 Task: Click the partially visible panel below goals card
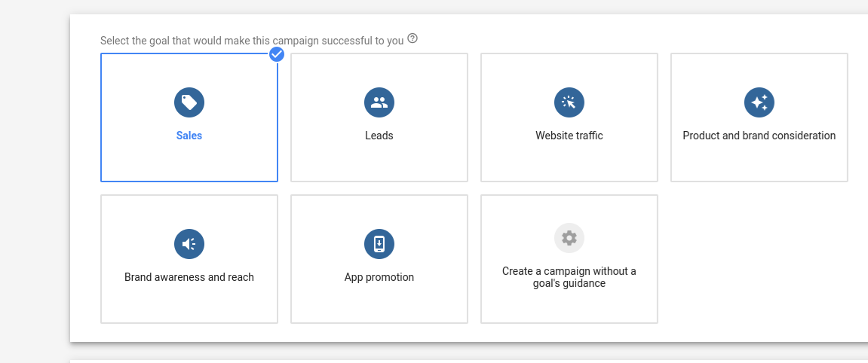tap(469, 361)
